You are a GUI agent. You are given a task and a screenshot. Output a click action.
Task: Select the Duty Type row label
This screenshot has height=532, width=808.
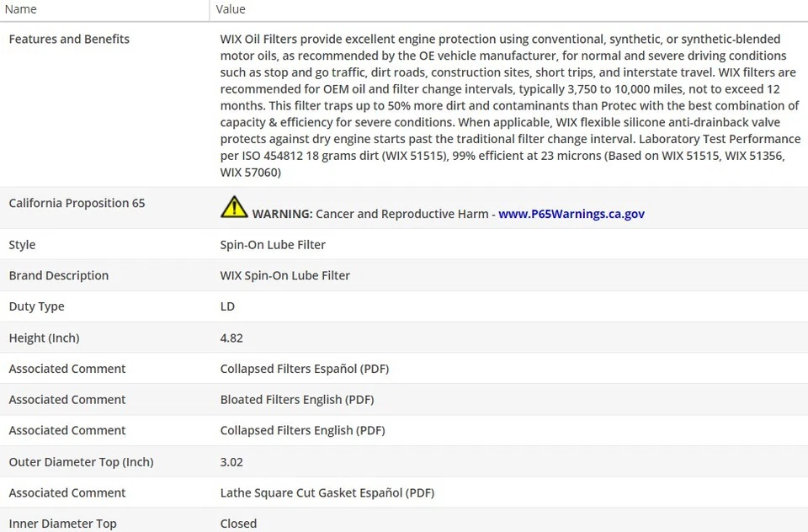36,306
